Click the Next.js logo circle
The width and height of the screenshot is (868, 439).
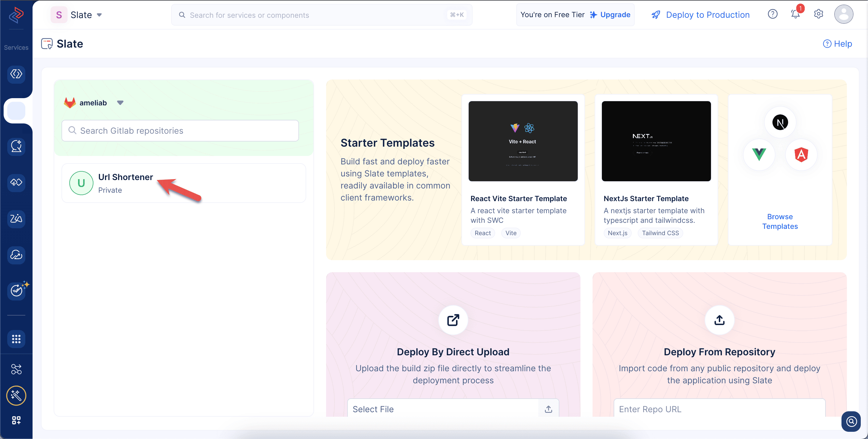pyautogui.click(x=780, y=123)
